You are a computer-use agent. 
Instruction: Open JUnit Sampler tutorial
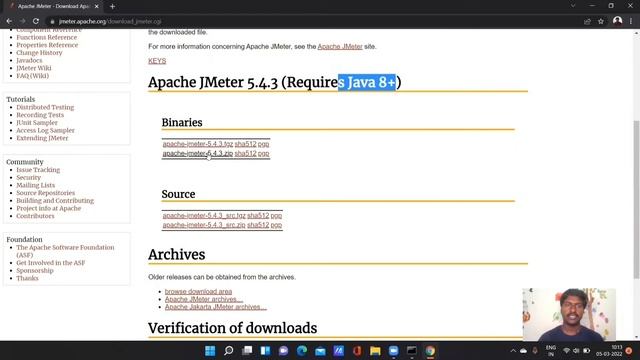pos(37,123)
